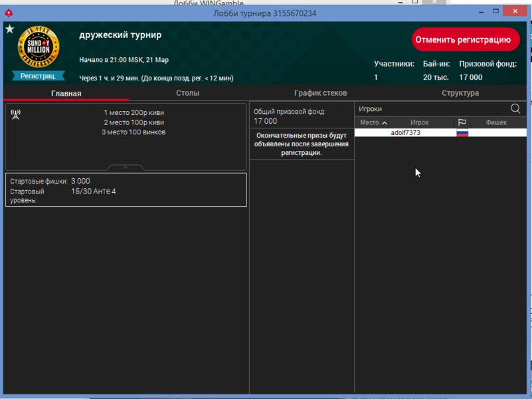Screen dimensions: 532x399
Task: Collapse the prize info panel chevron
Action: click(x=126, y=168)
